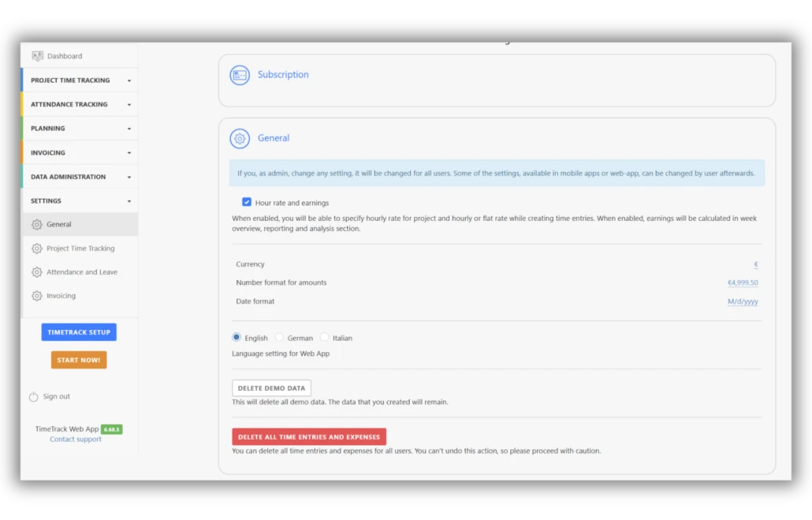This screenshot has height=520, width=812.
Task: Select Italian language radio button
Action: (x=324, y=338)
